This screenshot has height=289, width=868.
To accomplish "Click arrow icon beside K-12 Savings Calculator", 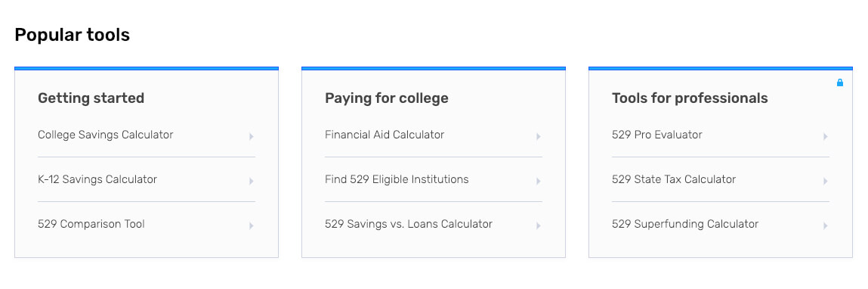I will point(252,182).
